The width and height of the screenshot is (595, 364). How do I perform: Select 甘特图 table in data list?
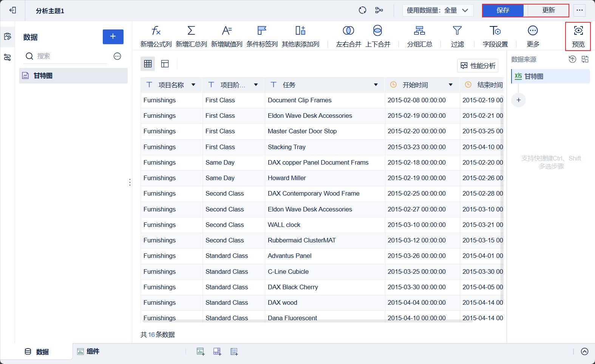[x=73, y=76]
